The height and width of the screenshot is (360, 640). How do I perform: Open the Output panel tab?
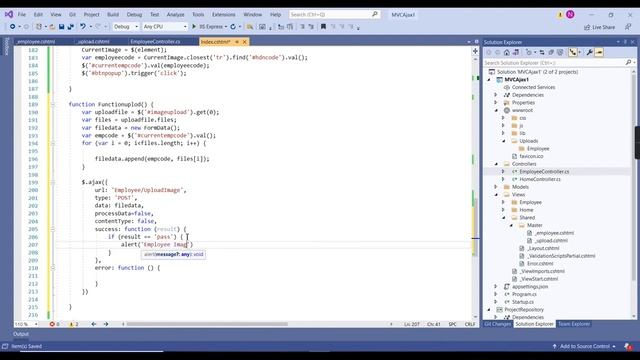[21, 334]
